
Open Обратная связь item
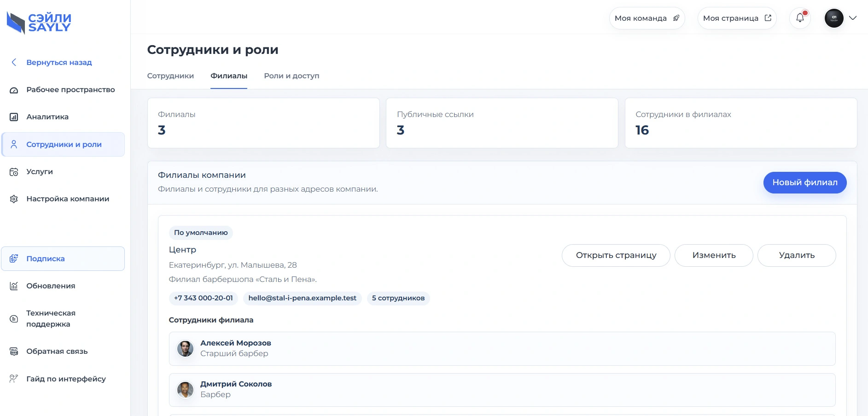point(63,352)
